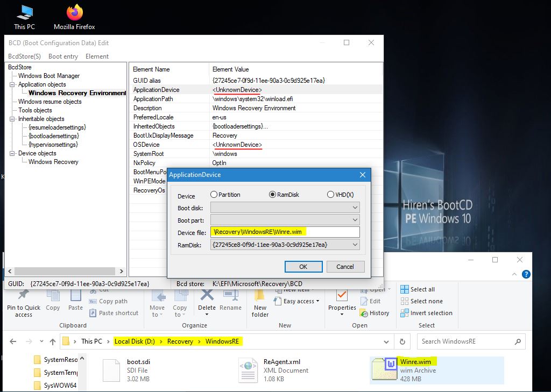Screen dimensions: 551x392
Task: Expand the RamDisk GUID dropdown
Action: [x=355, y=245]
